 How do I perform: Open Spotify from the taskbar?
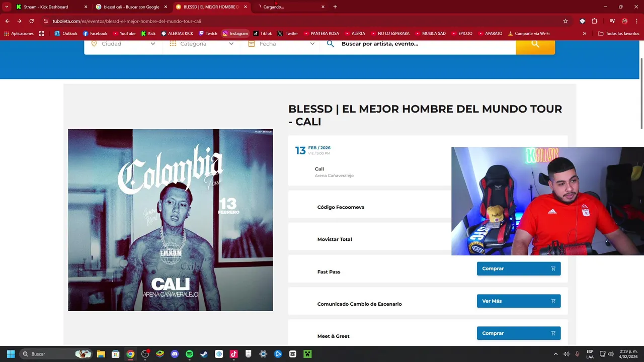coord(189,354)
